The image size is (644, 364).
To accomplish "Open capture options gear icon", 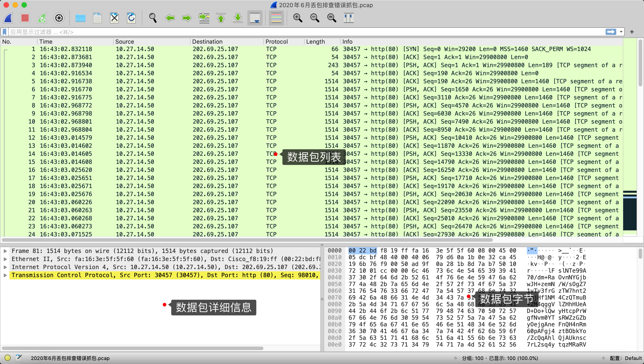I will pos(59,18).
